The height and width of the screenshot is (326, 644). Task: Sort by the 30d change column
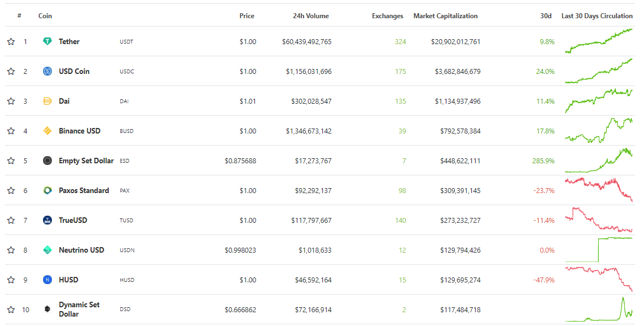coord(545,16)
